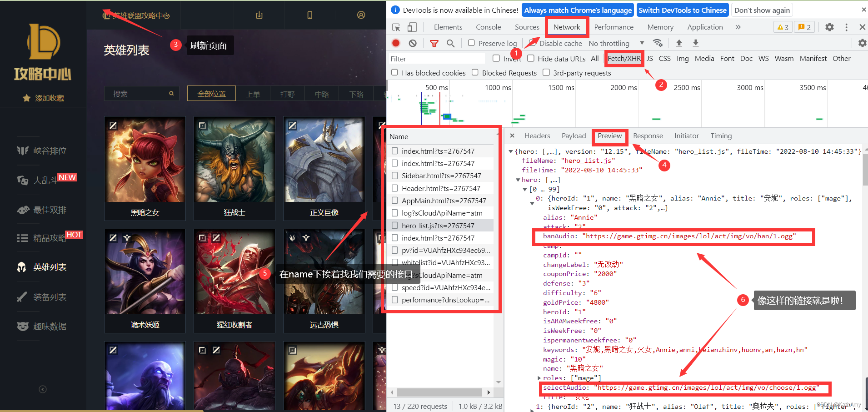Open the 猩红收割者 hero card
Image resolution: width=868 pixels, height=412 pixels.
(234, 281)
